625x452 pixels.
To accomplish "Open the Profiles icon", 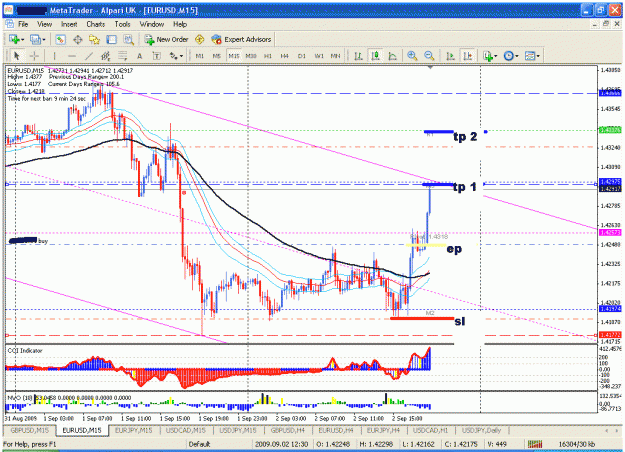I will (35, 39).
